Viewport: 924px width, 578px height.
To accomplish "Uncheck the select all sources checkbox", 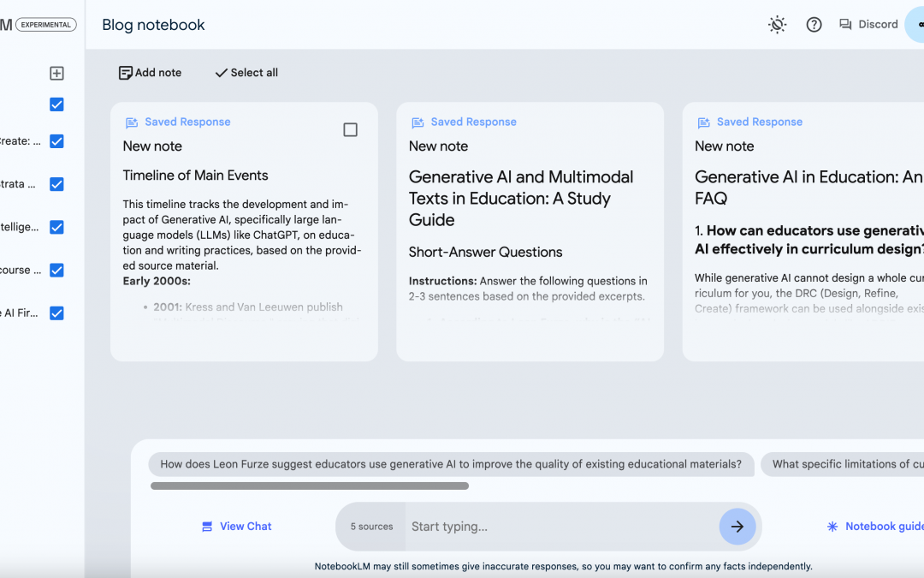I will pyautogui.click(x=56, y=104).
